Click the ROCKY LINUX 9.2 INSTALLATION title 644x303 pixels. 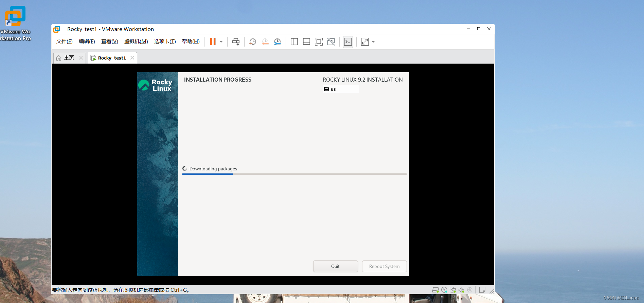click(363, 80)
